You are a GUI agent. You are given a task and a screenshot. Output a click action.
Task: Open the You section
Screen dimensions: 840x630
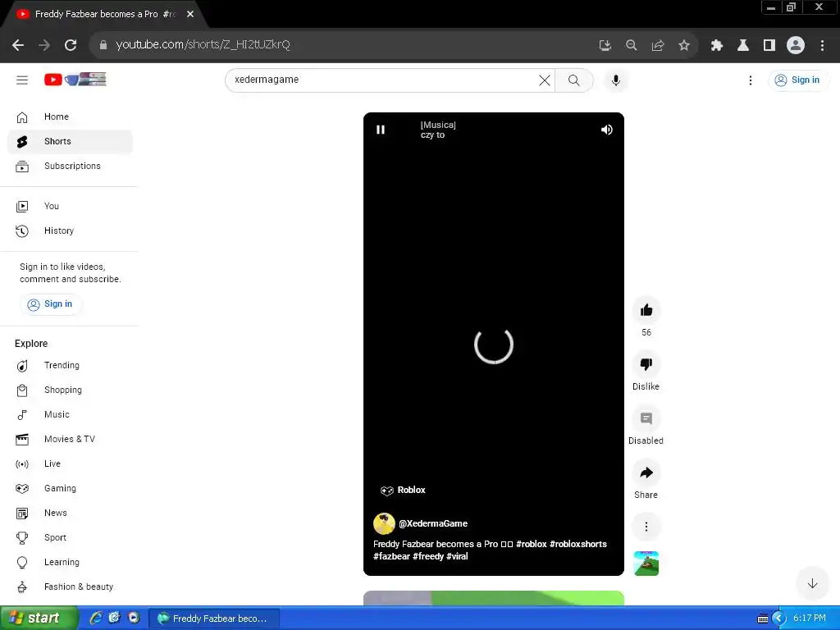tap(70, 206)
